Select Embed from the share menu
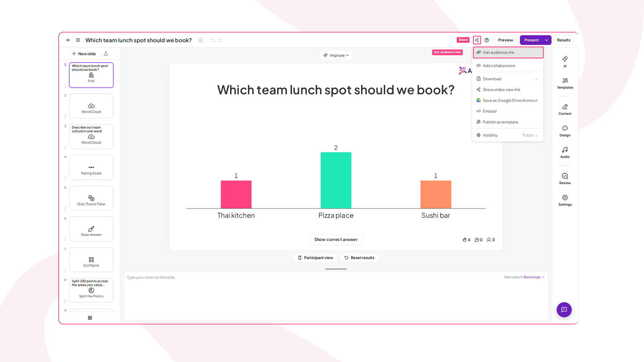Image resolution: width=644 pixels, height=362 pixels. click(507, 111)
